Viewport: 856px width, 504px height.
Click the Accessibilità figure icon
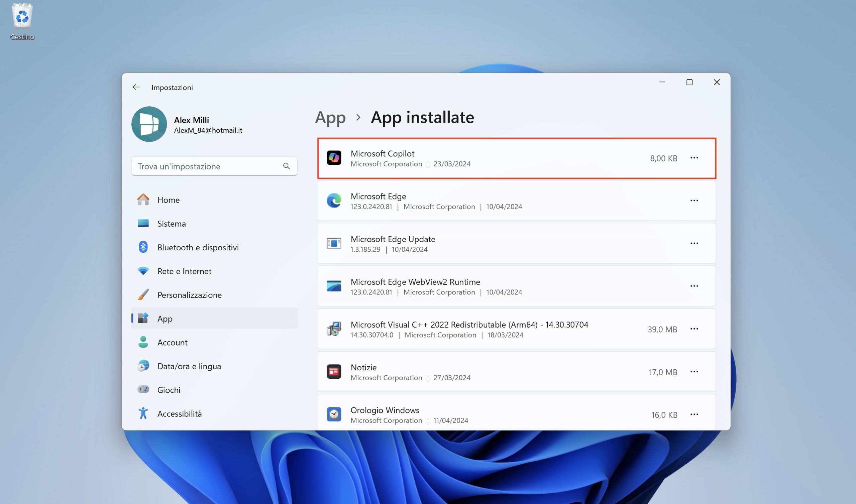pyautogui.click(x=143, y=413)
